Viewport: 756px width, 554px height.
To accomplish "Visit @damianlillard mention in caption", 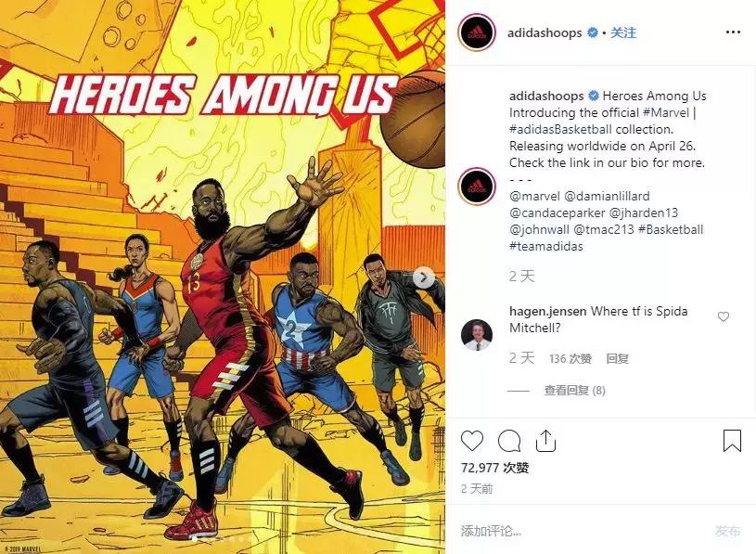I will (x=607, y=196).
